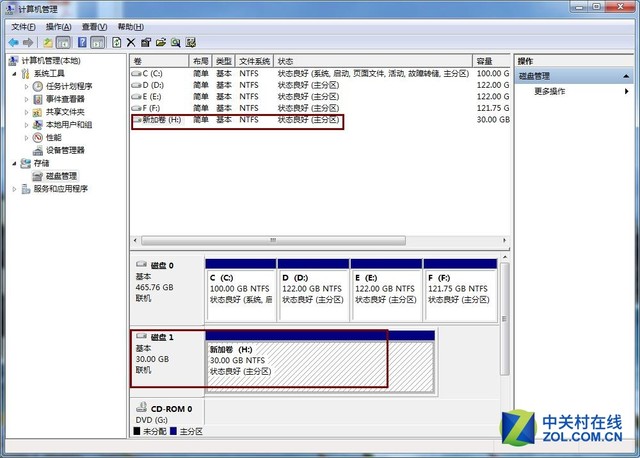The height and width of the screenshot is (458, 640).
Task: Expand the 任务计划程序 tree node
Action: coord(27,86)
